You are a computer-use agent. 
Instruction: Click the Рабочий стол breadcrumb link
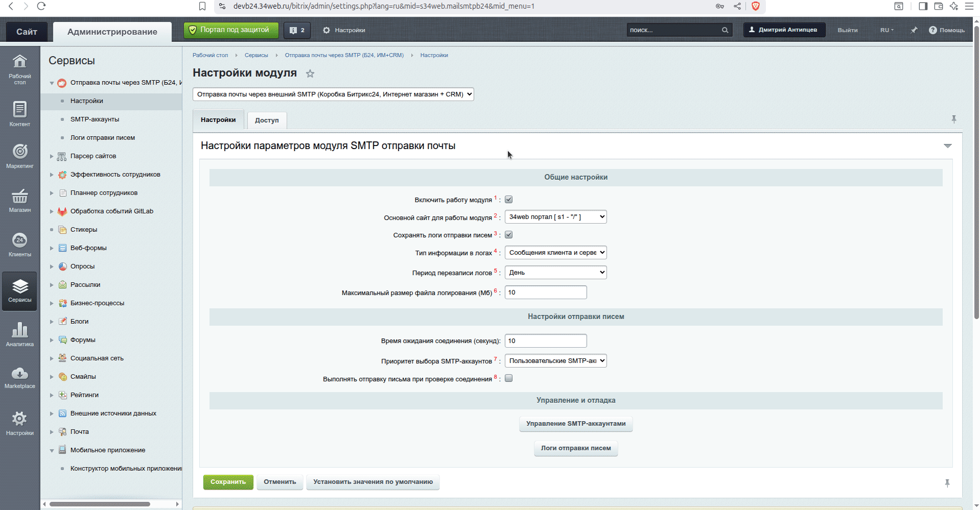point(210,55)
